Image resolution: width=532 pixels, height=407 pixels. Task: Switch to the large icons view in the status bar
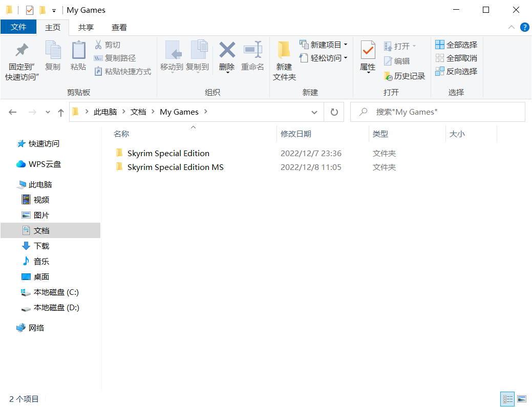pyautogui.click(x=522, y=399)
